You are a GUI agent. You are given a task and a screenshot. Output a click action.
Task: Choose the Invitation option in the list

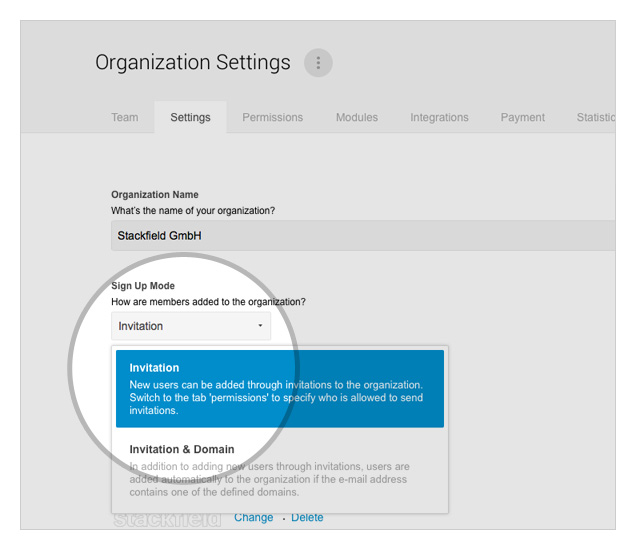280,389
